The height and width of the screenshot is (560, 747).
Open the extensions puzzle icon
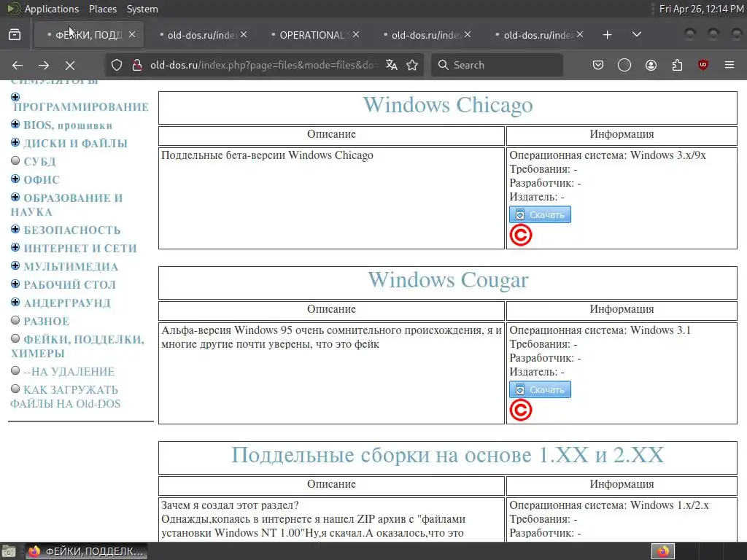[677, 65]
